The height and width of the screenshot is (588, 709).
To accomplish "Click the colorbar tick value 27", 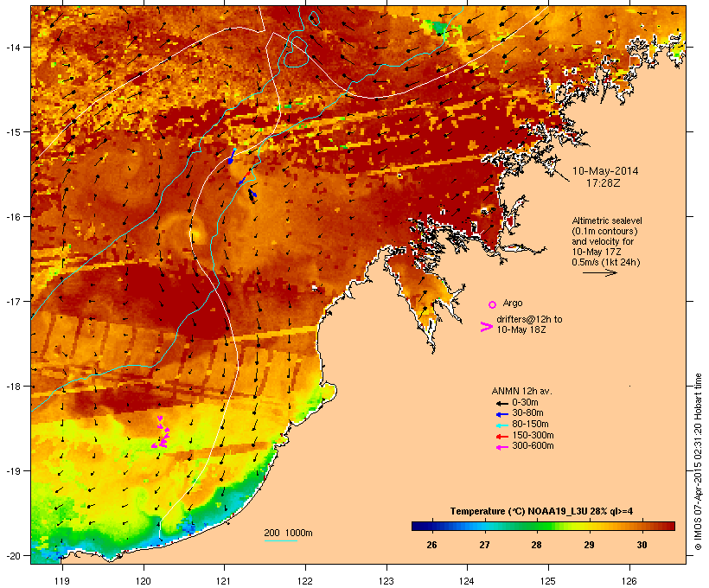I will click(x=484, y=545).
